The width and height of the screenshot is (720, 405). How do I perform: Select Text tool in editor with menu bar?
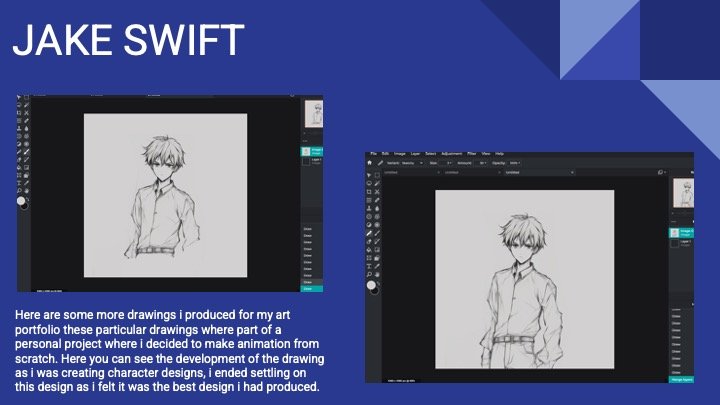tap(369, 266)
